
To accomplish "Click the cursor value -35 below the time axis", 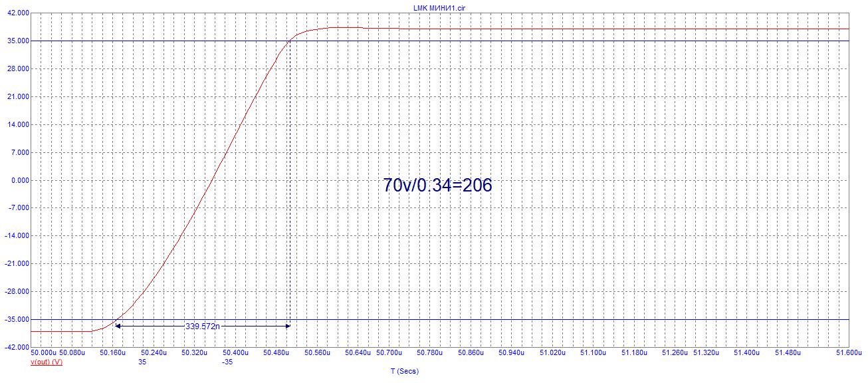I will pyautogui.click(x=227, y=362).
